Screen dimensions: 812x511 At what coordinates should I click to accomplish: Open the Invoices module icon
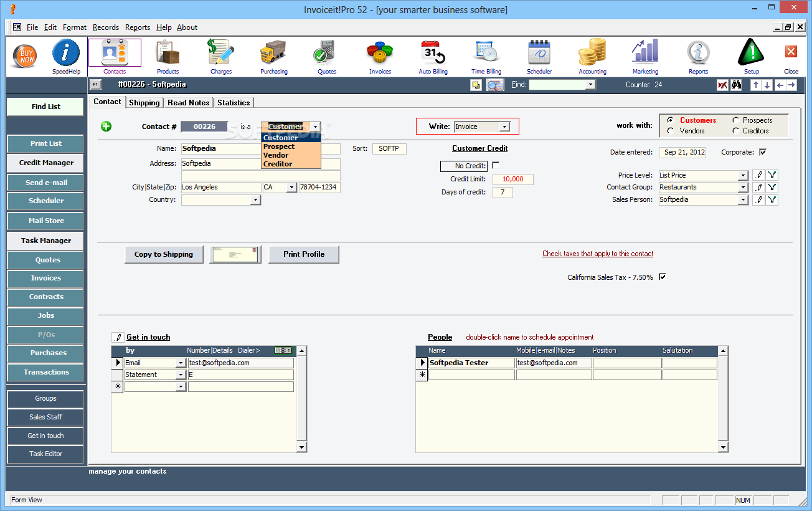380,57
